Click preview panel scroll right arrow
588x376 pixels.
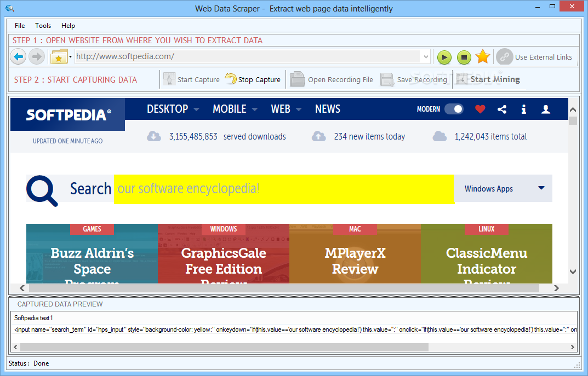pos(572,347)
